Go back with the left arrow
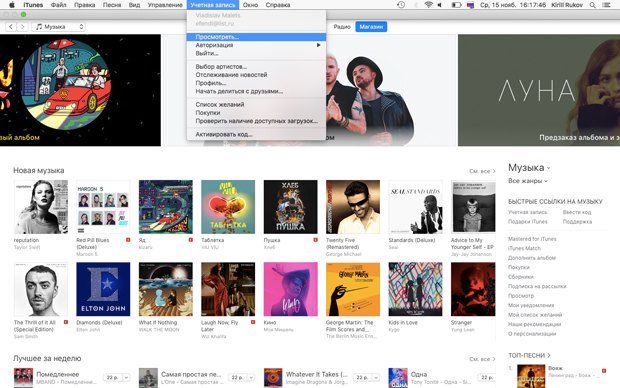The width and height of the screenshot is (620, 388). point(11,26)
